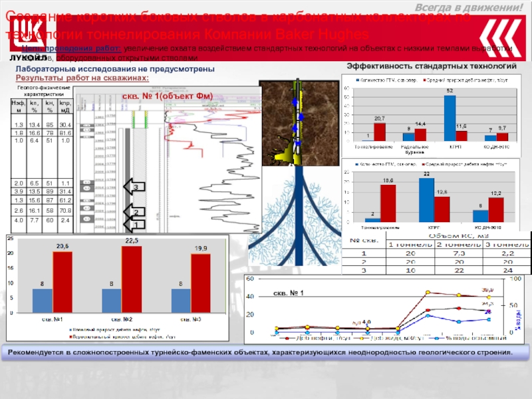Select table cell value "16.1"
The height and width of the screenshot is (399, 532).
click(34, 210)
